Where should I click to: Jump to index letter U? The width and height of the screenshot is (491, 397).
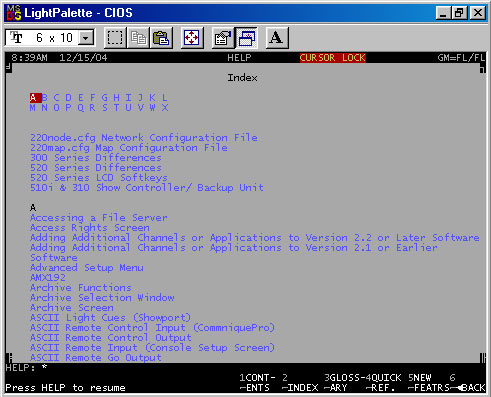click(128, 108)
